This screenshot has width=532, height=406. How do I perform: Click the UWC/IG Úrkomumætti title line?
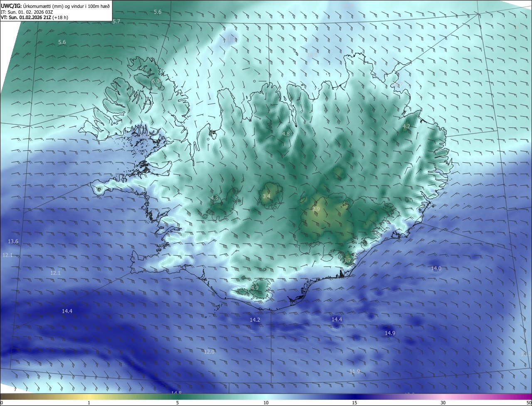(x=55, y=5)
